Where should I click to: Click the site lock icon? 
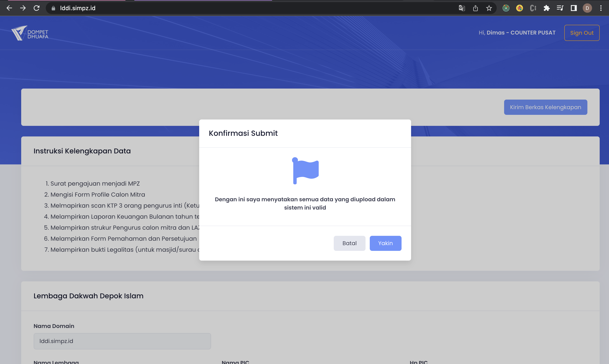point(53,8)
